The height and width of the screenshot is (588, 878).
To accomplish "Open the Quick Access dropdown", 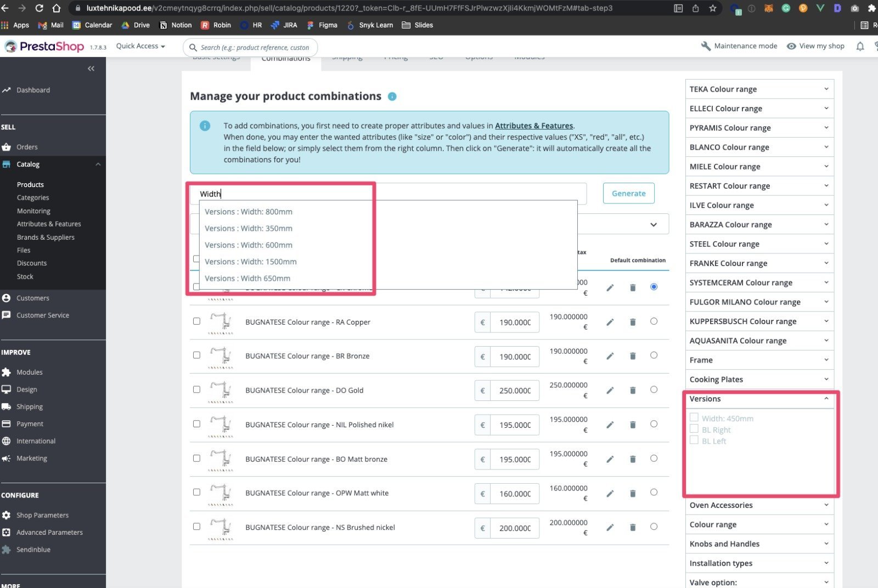I will click(140, 46).
